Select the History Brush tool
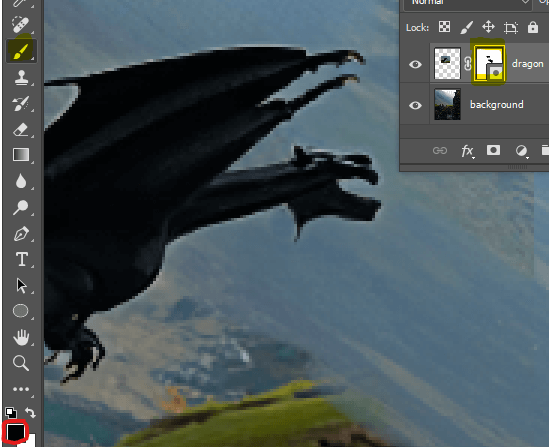 click(21, 103)
